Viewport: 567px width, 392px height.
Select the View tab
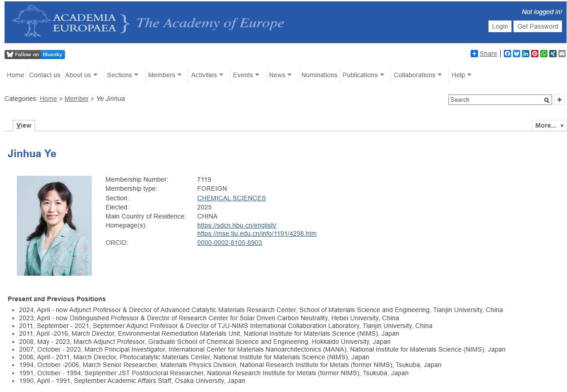pyautogui.click(x=24, y=125)
